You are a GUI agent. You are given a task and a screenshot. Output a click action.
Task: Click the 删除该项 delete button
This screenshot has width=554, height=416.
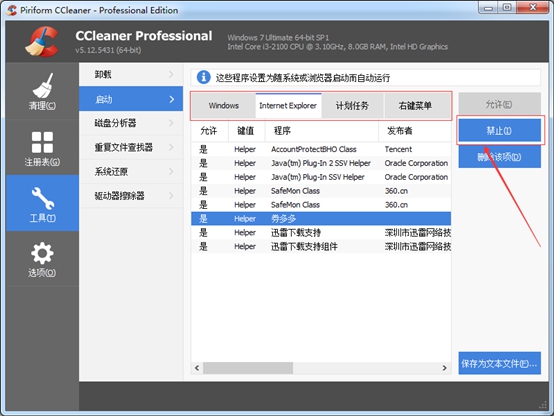point(500,157)
